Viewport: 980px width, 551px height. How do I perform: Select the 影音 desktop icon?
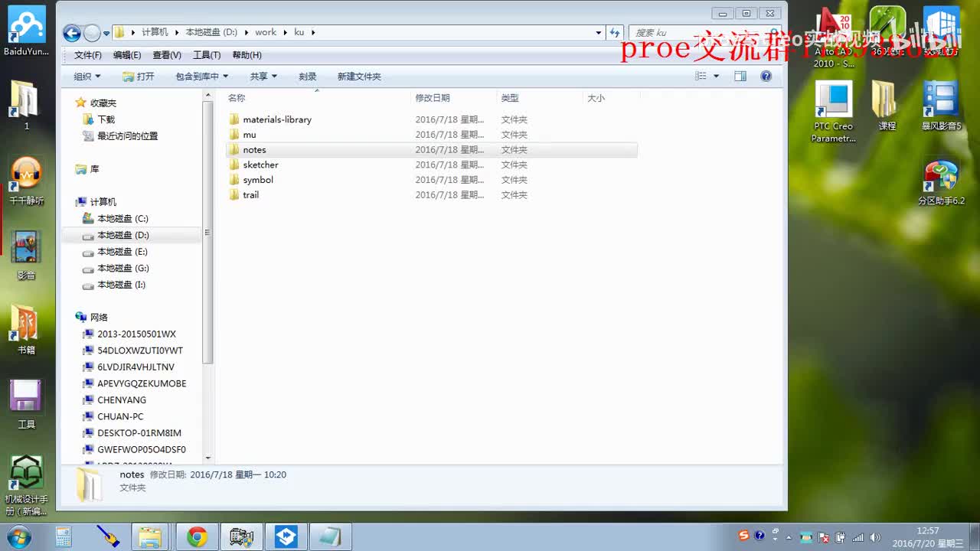click(26, 256)
